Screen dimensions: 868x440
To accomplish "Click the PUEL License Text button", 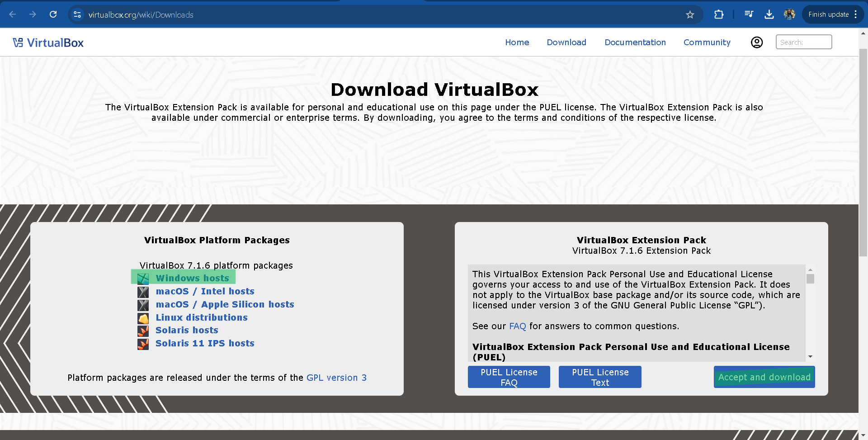I will click(x=600, y=377).
